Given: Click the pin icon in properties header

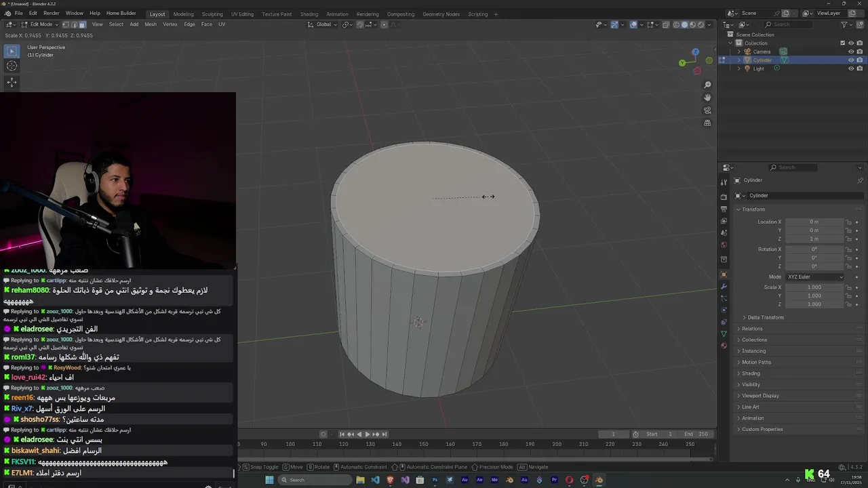Looking at the screenshot, I should (x=860, y=180).
